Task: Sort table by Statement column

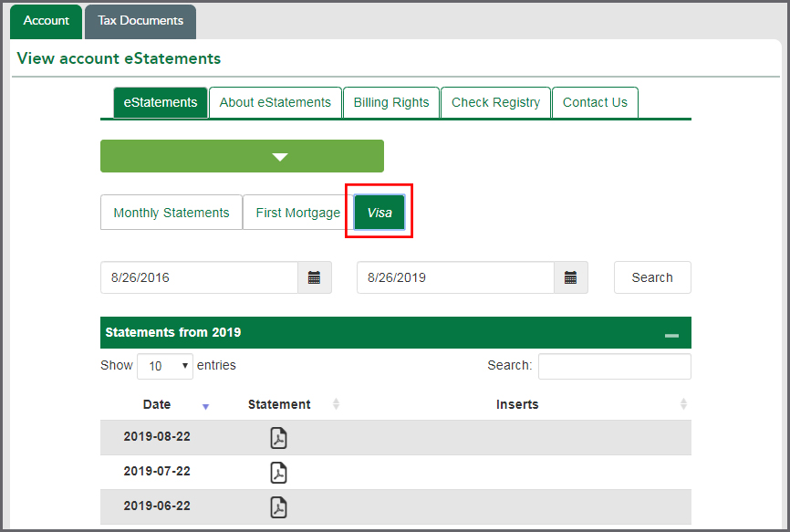Action: [279, 404]
